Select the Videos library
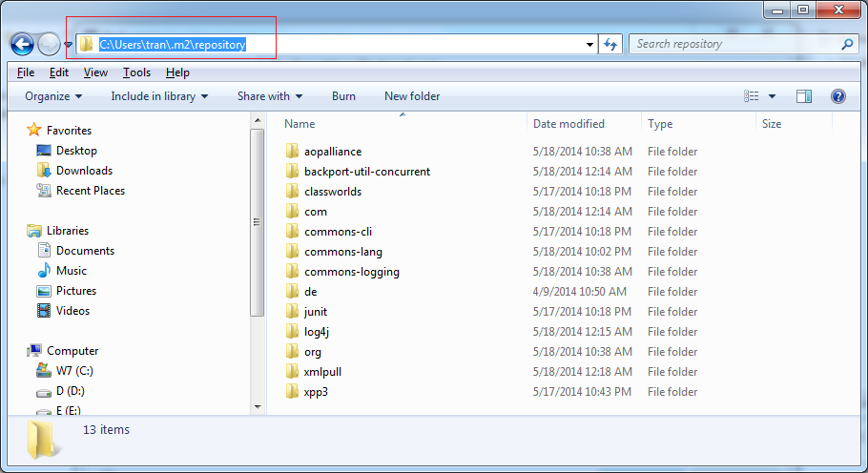The height and width of the screenshot is (473, 868). tap(72, 311)
